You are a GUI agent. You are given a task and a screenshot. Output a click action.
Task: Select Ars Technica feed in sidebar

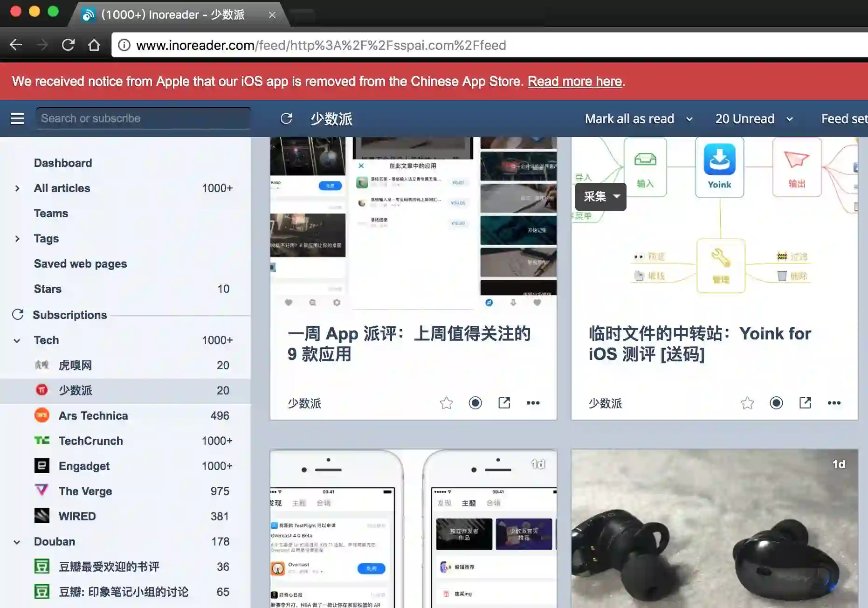(93, 415)
